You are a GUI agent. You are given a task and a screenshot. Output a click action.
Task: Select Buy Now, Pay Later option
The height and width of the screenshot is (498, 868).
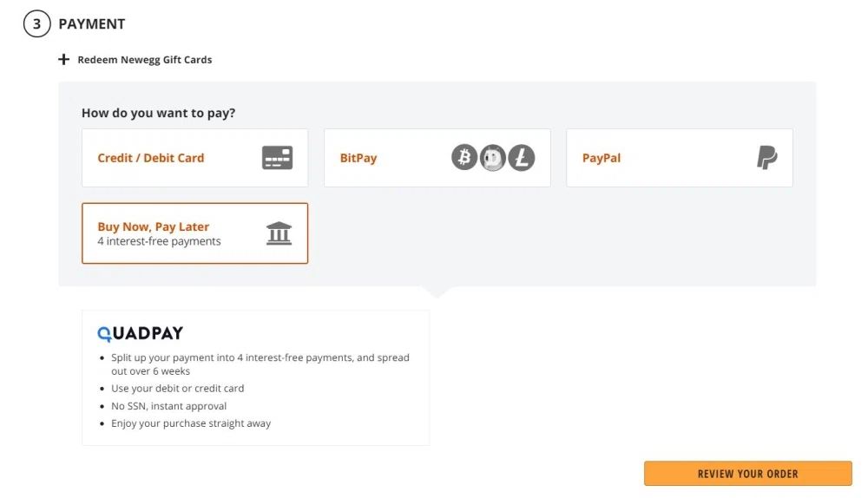pyautogui.click(x=154, y=227)
